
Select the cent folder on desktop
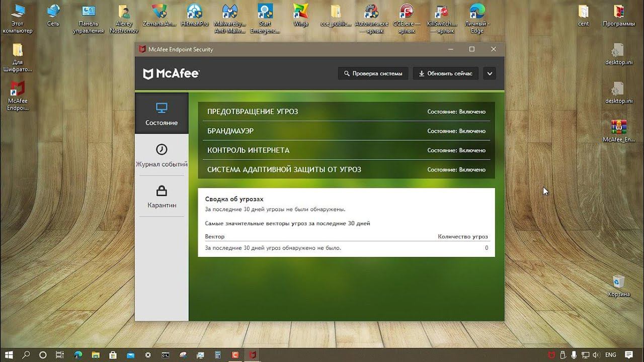pos(584,16)
